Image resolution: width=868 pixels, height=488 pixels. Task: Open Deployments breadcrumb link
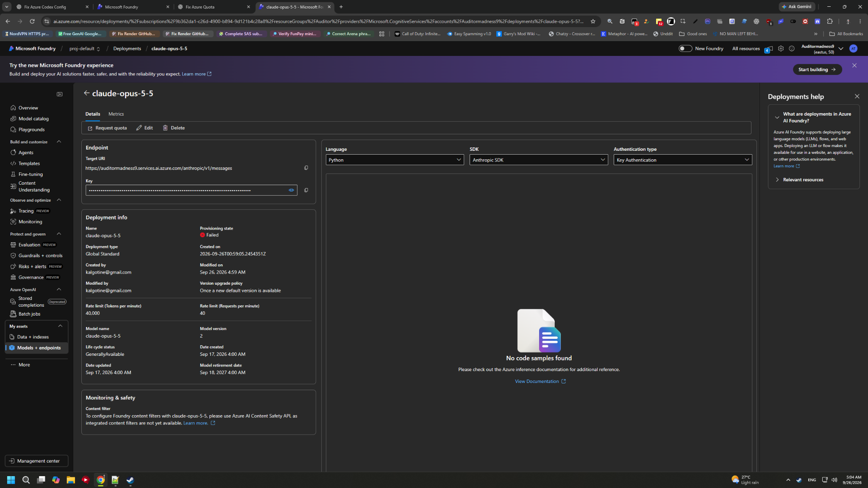(127, 49)
